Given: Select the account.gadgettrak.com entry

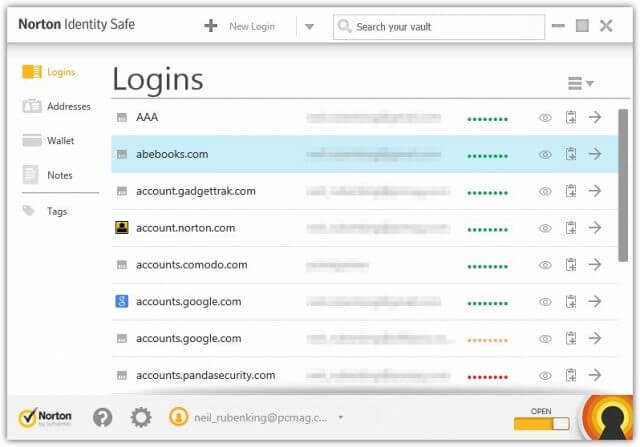Looking at the screenshot, I should tap(364, 191).
